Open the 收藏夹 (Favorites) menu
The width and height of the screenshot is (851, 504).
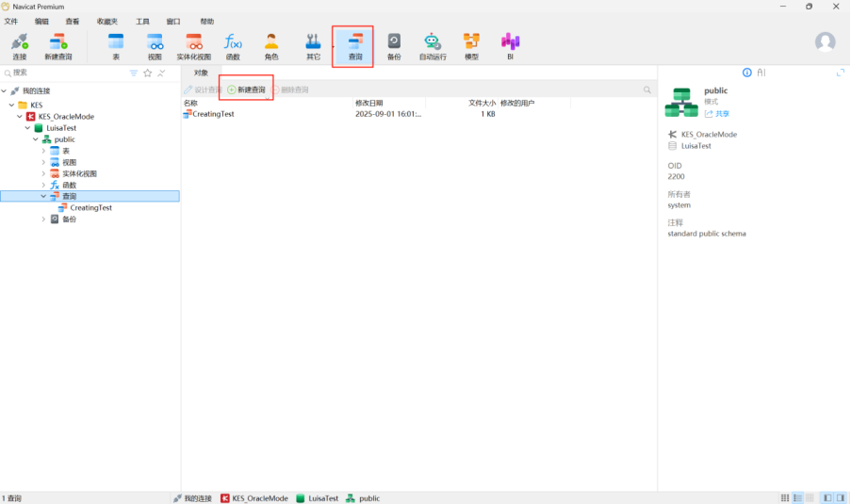(107, 21)
